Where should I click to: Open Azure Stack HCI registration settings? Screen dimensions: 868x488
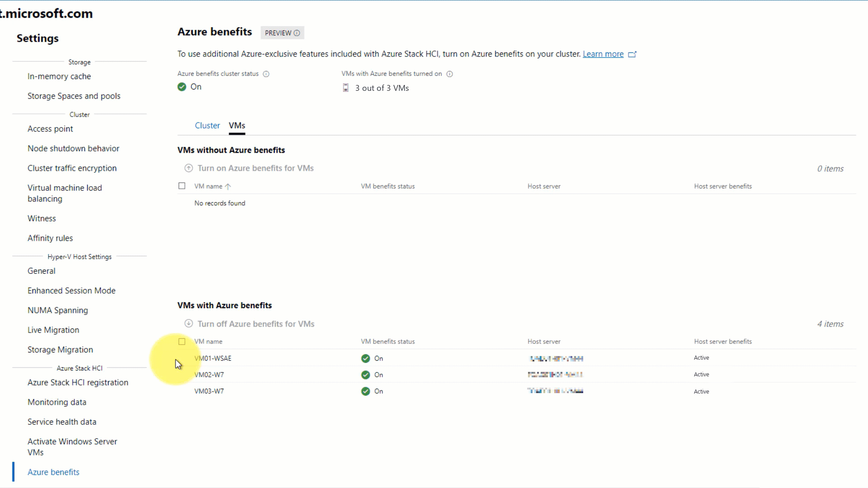coord(78,382)
